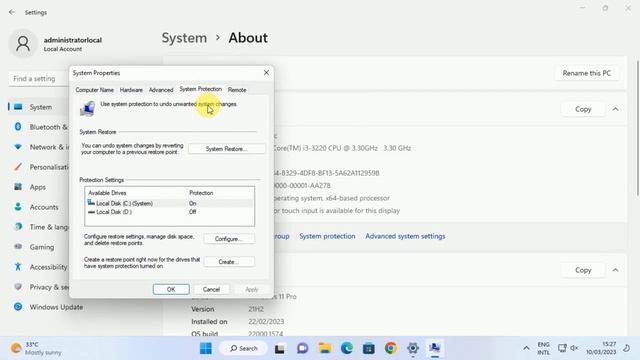640x360 pixels.
Task: Click the Network wifi icon in sidebar
Action: [x=18, y=147]
